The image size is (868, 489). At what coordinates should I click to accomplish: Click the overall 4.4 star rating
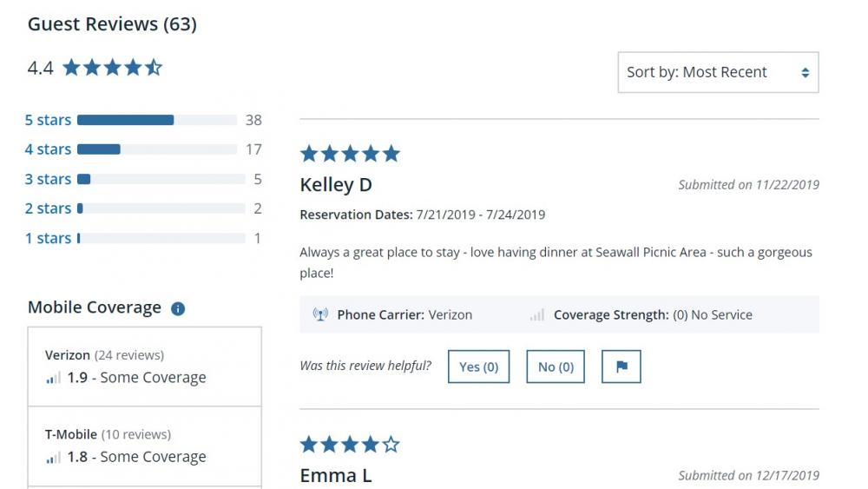click(112, 68)
